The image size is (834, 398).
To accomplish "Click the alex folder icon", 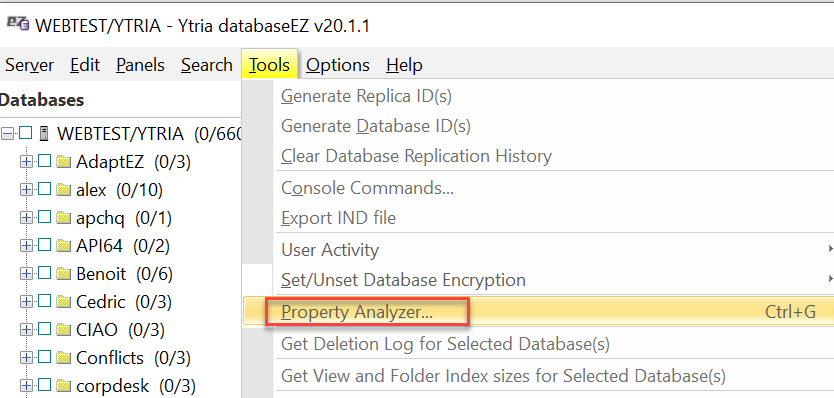I will coord(63,189).
